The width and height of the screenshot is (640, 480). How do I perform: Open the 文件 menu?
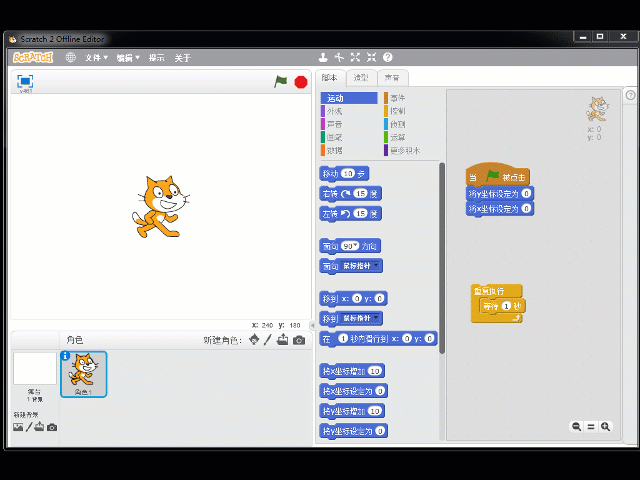click(96, 58)
